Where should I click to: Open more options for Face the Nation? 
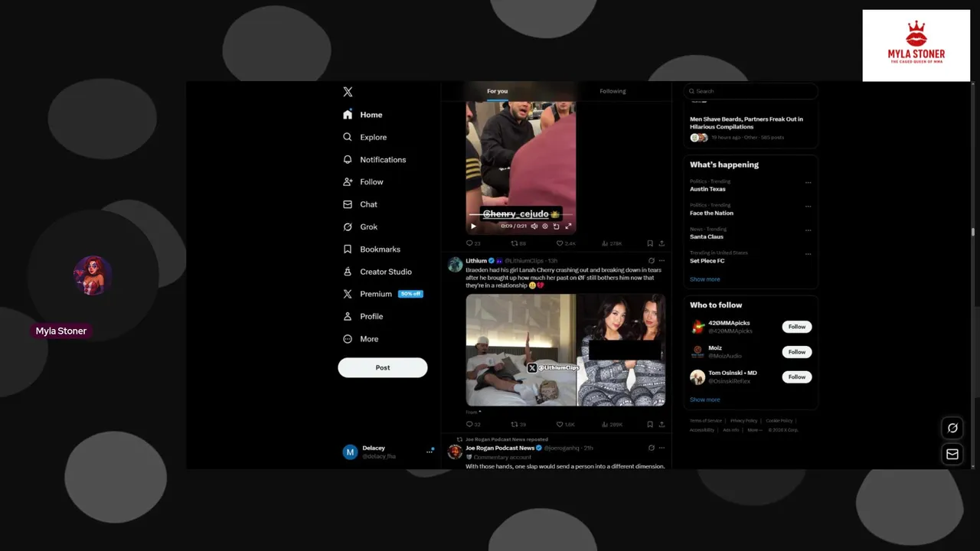[808, 207]
